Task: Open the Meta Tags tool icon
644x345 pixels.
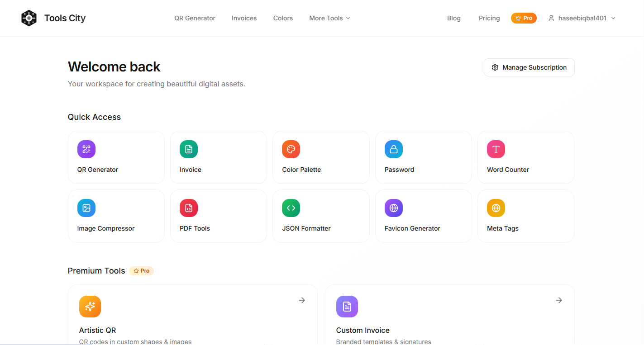Action: (496, 208)
